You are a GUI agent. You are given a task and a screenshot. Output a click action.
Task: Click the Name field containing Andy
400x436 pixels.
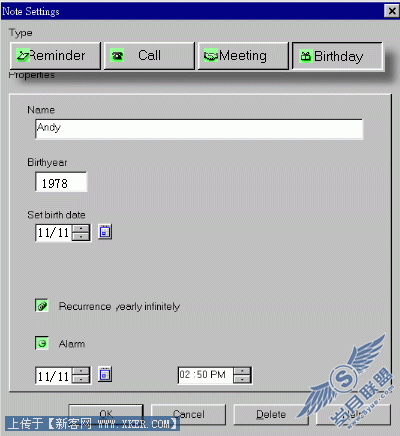point(199,129)
